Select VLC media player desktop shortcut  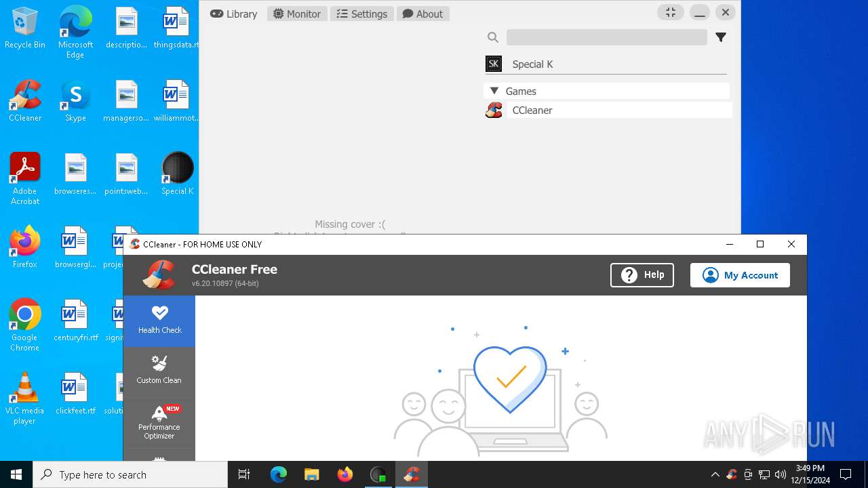click(x=25, y=399)
